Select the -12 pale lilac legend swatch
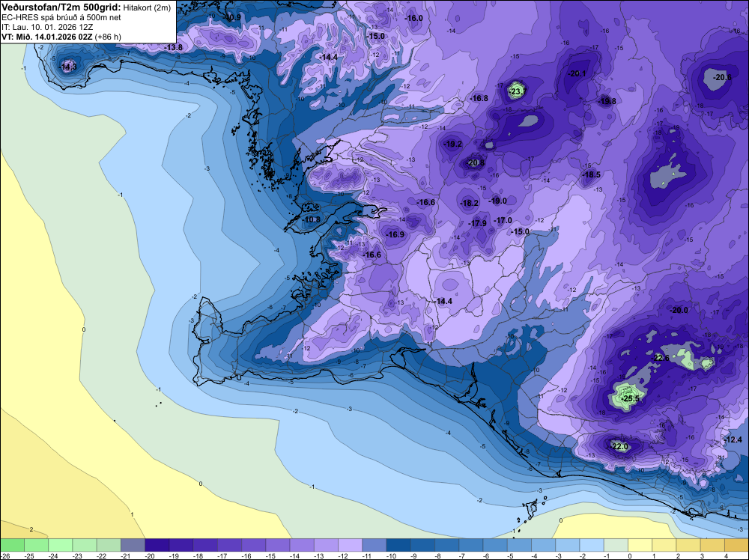The width and height of the screenshot is (749, 560). (x=350, y=545)
